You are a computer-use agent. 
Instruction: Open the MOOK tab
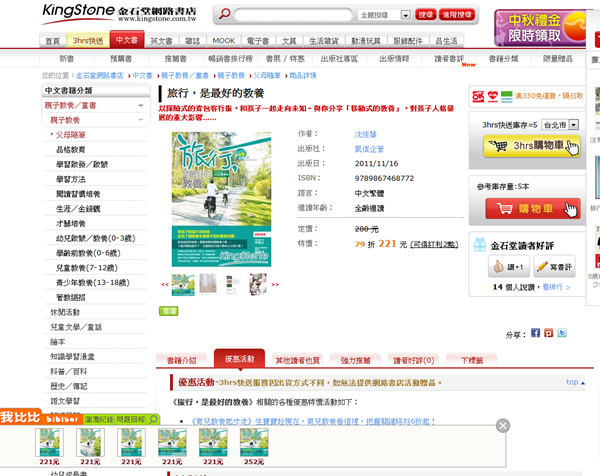(224, 41)
